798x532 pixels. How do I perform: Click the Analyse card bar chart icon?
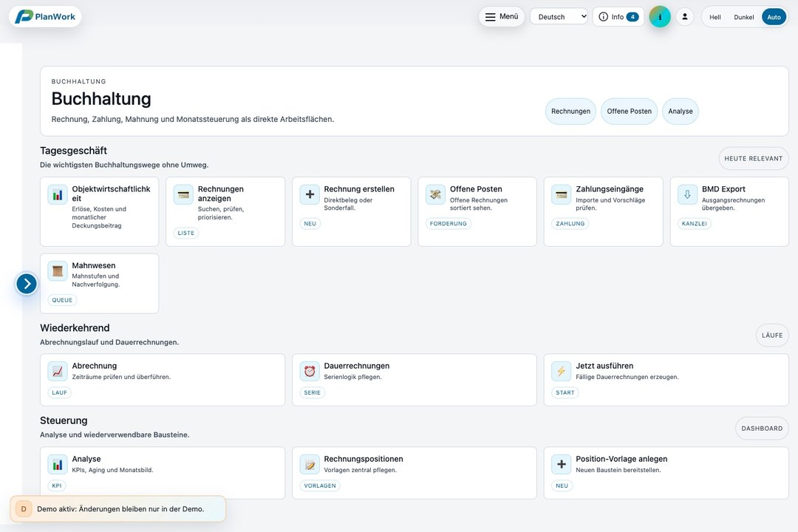click(x=58, y=464)
